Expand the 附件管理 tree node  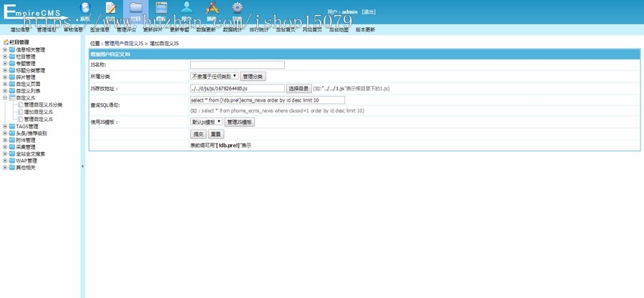click(5, 140)
